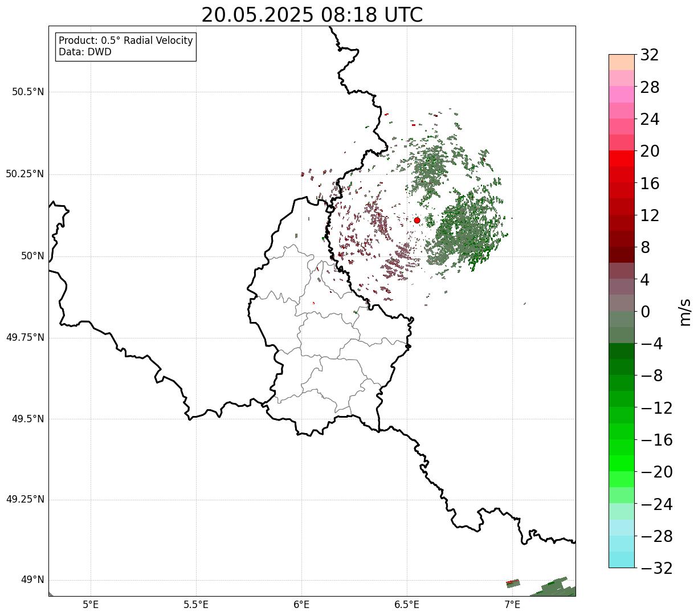The width and height of the screenshot is (698, 616).
Task: Click the 'Data: DWD' label
Action: coord(85,52)
